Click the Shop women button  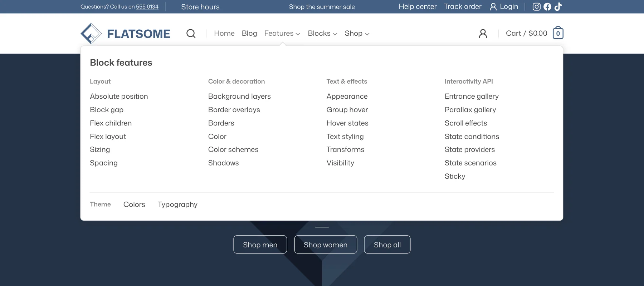(326, 245)
